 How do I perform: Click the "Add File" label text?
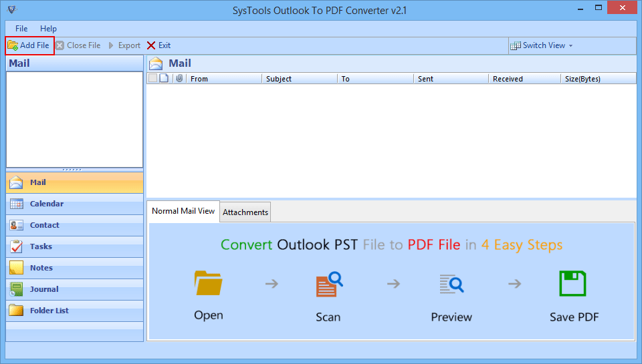[34, 45]
